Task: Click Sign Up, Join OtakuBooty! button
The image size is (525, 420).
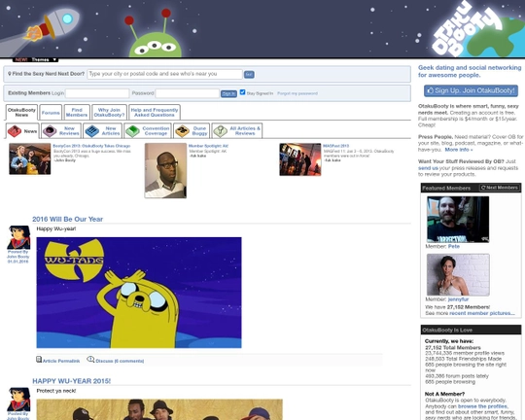Action: [471, 90]
